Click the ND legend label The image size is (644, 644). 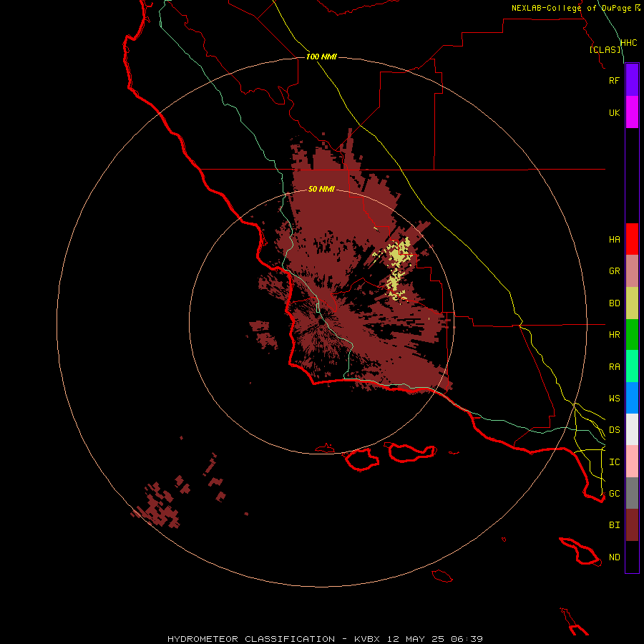614,557
